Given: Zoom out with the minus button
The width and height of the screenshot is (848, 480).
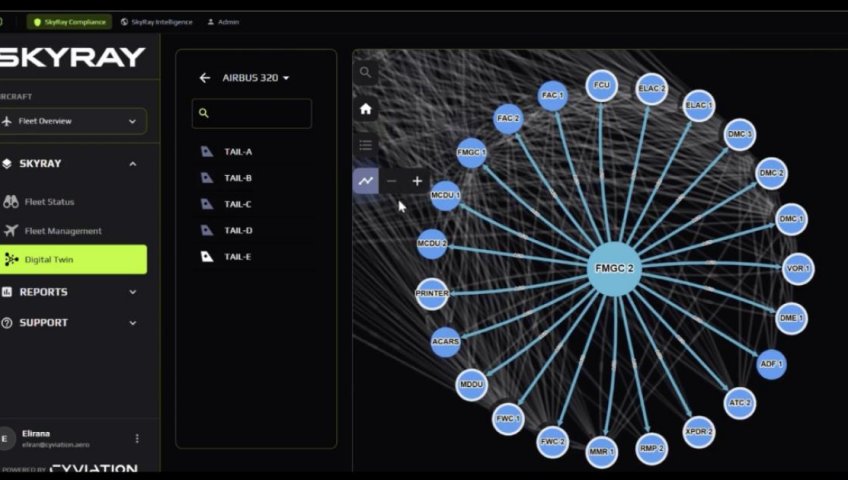Looking at the screenshot, I should (x=392, y=181).
